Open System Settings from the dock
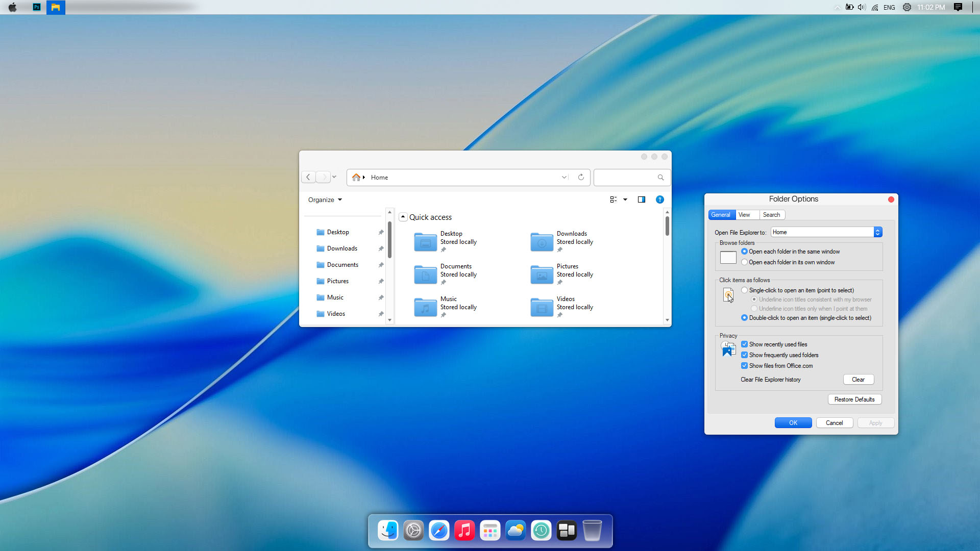 413,531
